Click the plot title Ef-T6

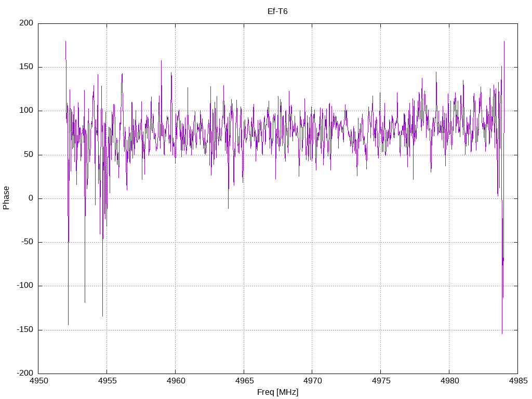coord(277,11)
